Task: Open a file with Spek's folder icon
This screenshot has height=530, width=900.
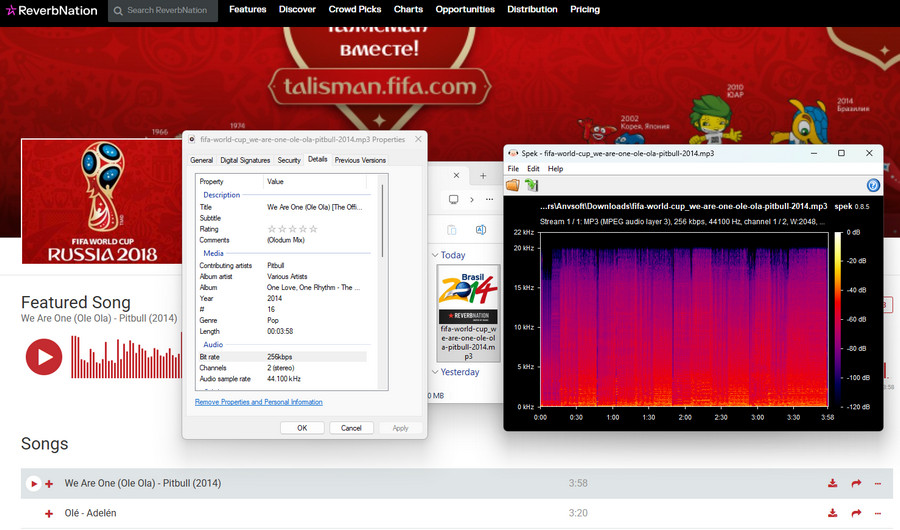Action: pyautogui.click(x=513, y=185)
